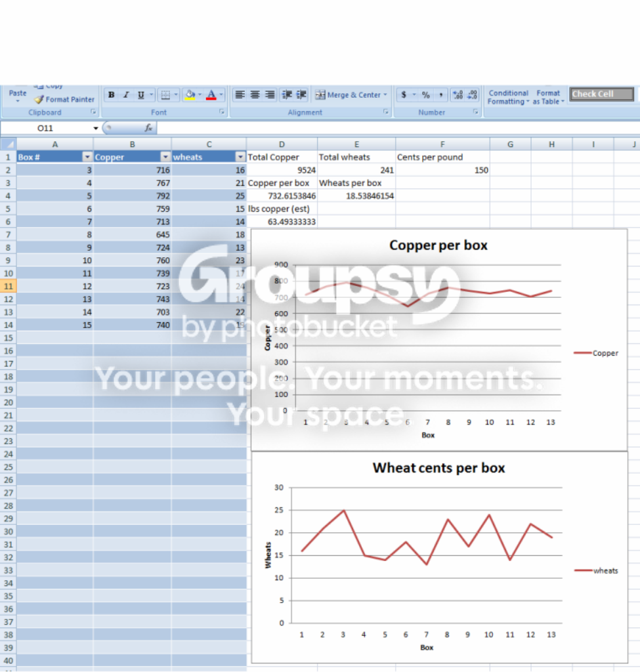This screenshot has width=640, height=672.
Task: Apply percent style to cell
Action: click(x=425, y=94)
